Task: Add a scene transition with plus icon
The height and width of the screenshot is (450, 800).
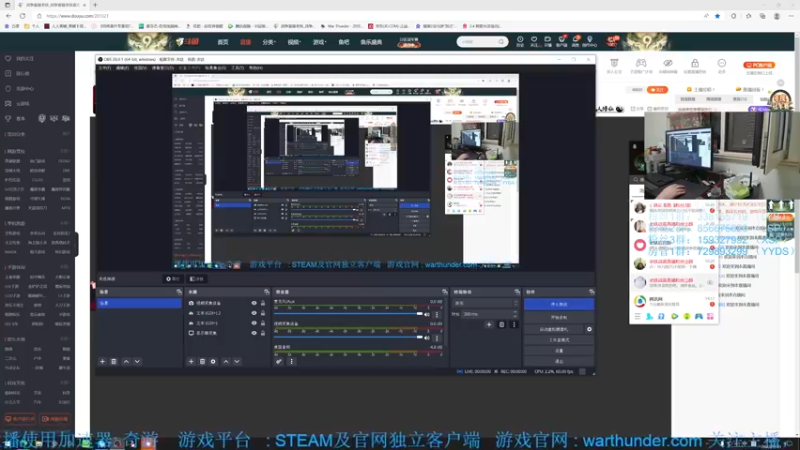Action: (x=489, y=324)
